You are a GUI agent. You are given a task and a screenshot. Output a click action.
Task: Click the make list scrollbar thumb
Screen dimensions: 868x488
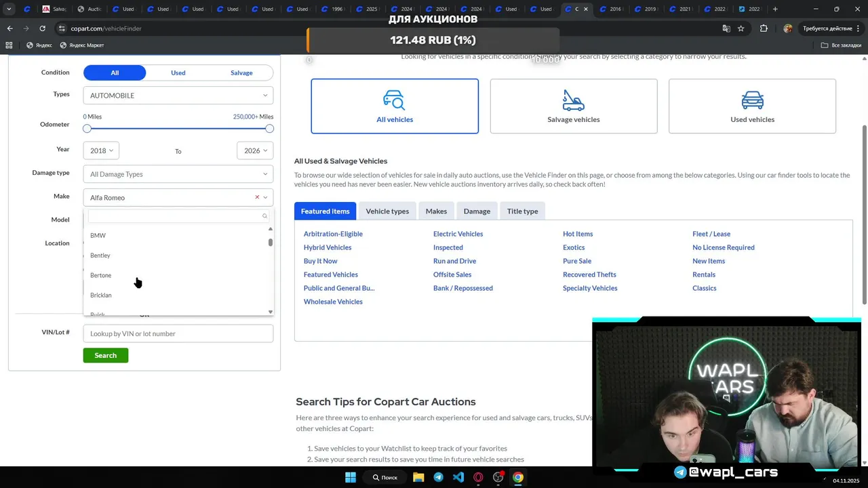point(271,242)
